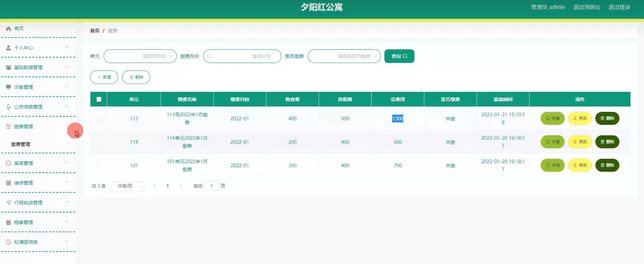Toggle the select-all checkbox in table header
644x264 pixels.
[99, 99]
